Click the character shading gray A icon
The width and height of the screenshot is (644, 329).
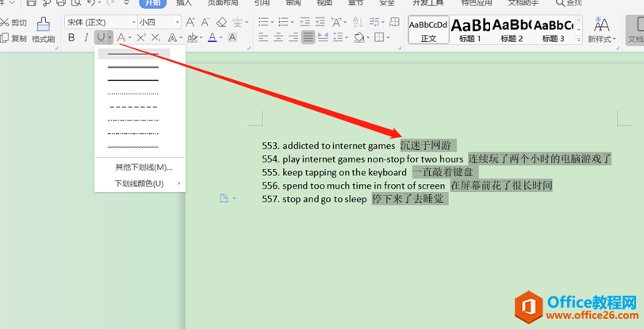point(232,38)
